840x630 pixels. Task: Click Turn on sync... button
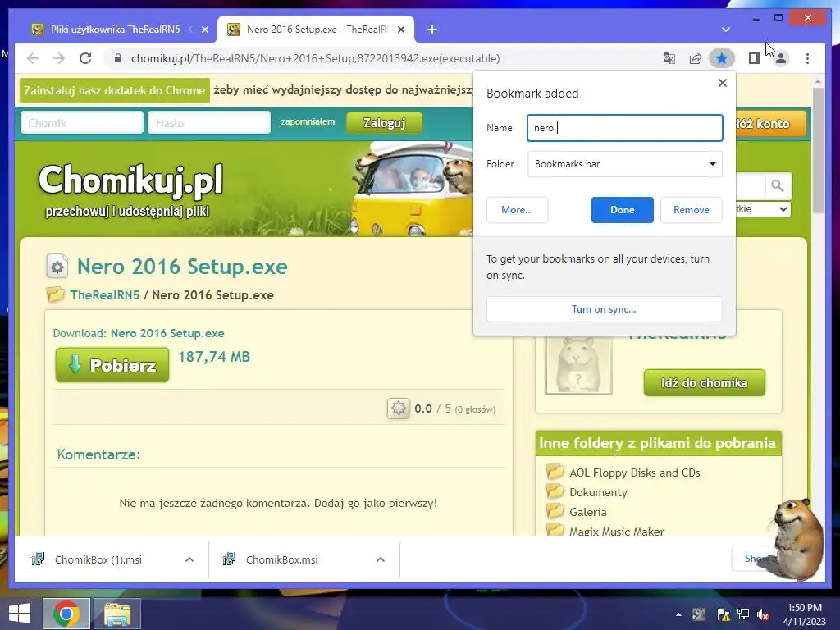pos(604,309)
